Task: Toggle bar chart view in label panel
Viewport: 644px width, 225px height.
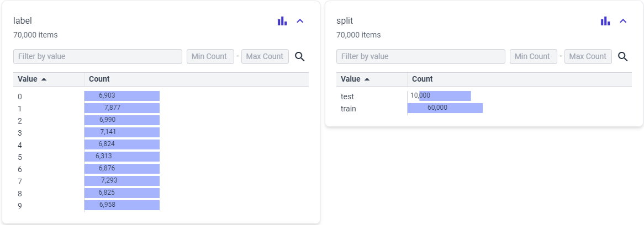Action: point(282,21)
